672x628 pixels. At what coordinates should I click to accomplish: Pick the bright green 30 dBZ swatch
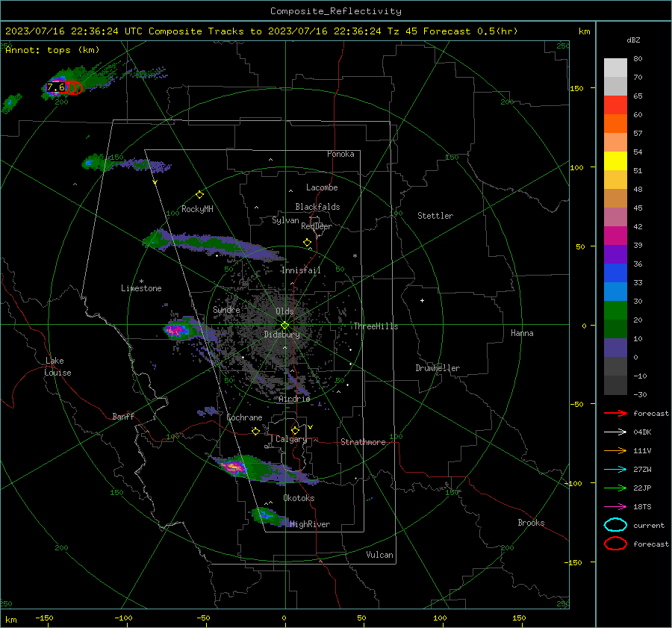615,311
